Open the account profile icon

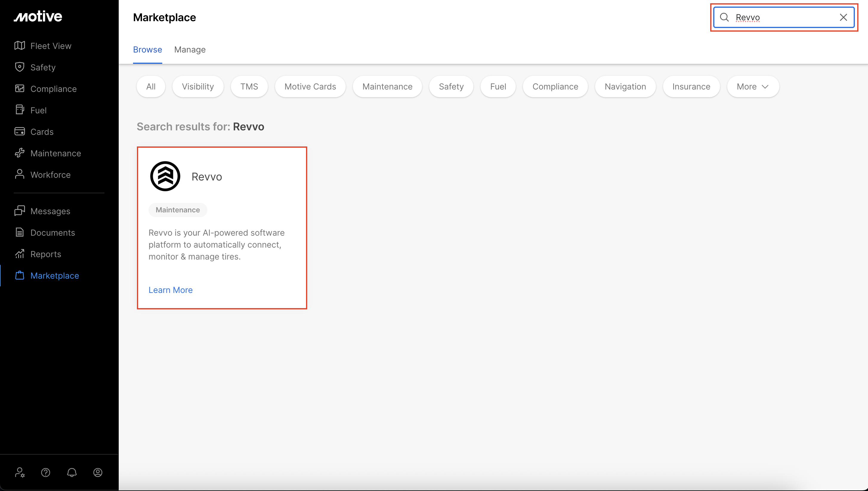coord(98,473)
